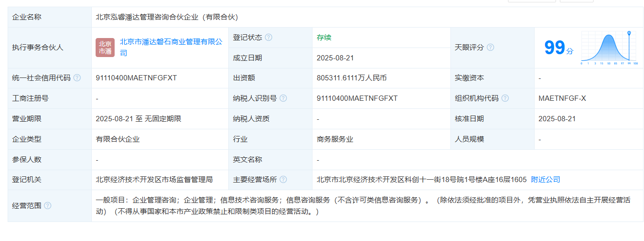Click 成立日期 value 2025-08-21
644x241 pixels.
click(x=335, y=58)
